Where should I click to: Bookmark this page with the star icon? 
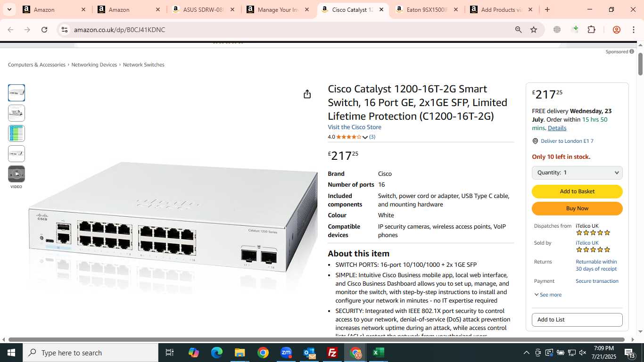click(534, 30)
